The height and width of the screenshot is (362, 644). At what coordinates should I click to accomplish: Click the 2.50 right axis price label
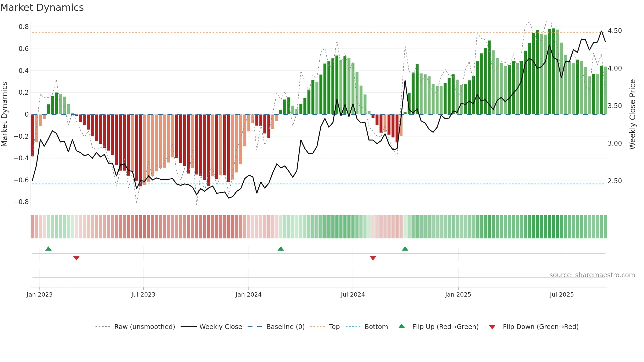click(615, 181)
